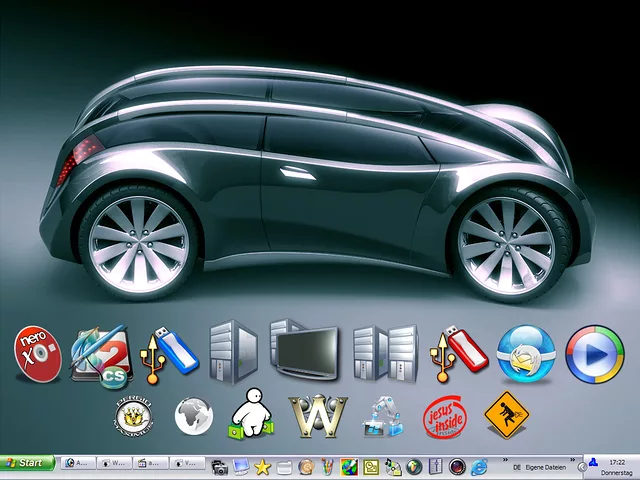Image resolution: width=640 pixels, height=480 pixels.
Task: Open the silver globe icon
Action: coord(193,416)
